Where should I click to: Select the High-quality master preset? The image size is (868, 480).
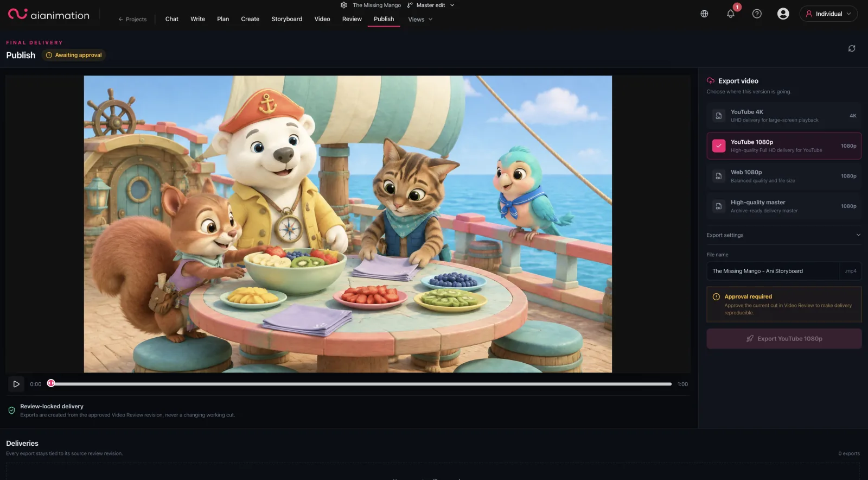point(784,206)
